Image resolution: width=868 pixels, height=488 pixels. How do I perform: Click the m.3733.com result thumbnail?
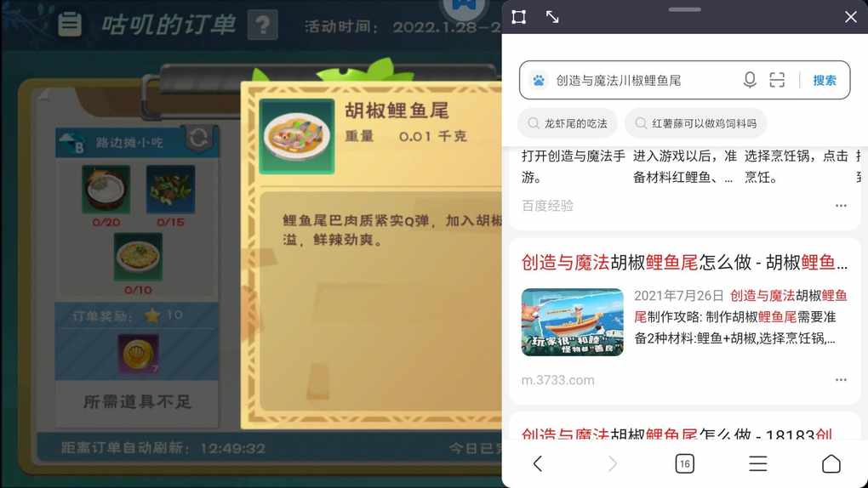(x=573, y=322)
